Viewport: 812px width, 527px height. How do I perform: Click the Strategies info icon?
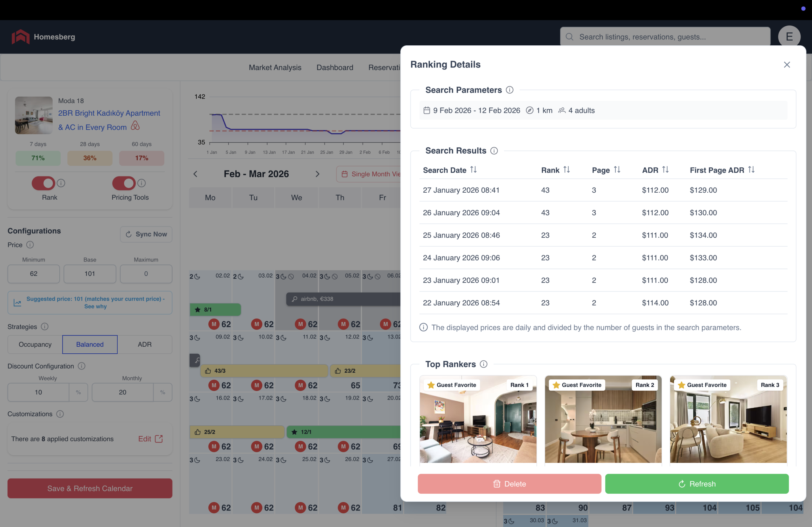(x=45, y=327)
